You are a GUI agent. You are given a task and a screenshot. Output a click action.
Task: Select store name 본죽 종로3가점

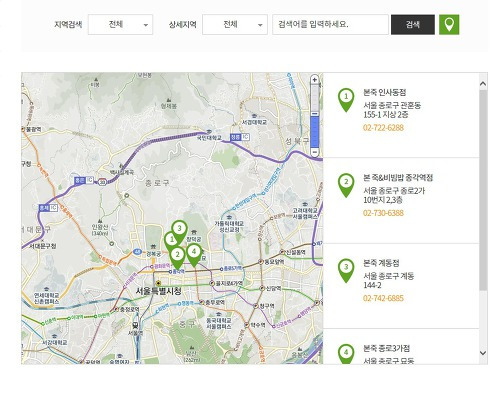click(386, 348)
